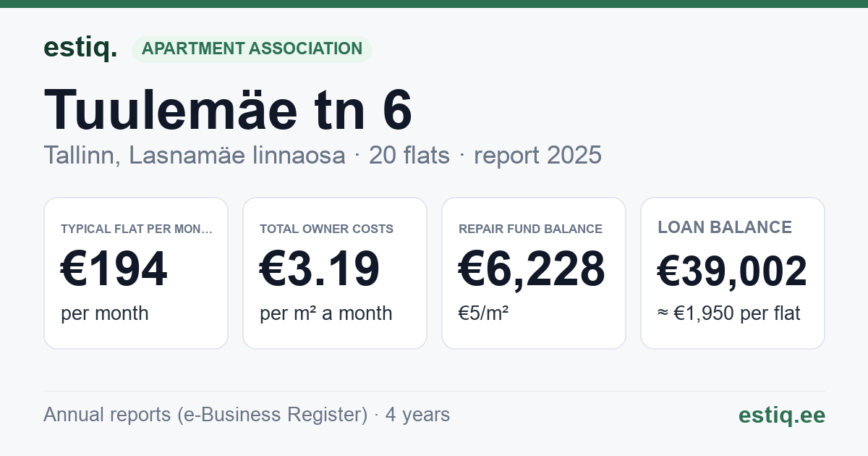This screenshot has height=456, width=868.
Task: Click the €5/m² text
Action: [483, 313]
